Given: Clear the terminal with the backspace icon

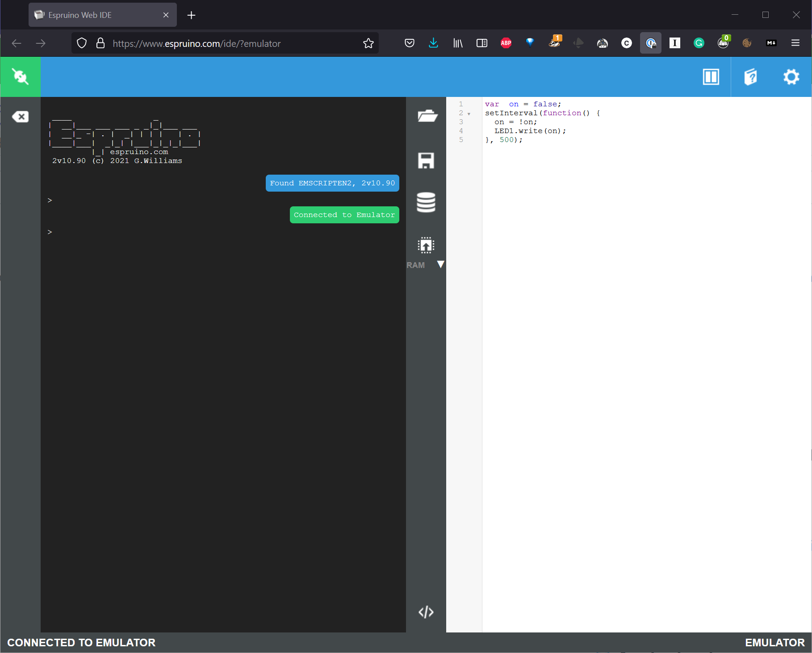Looking at the screenshot, I should coord(20,117).
